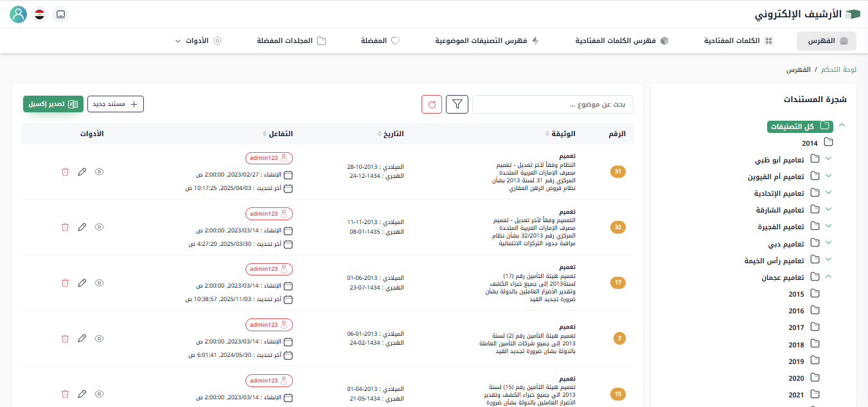This screenshot has height=407, width=868.
Task: Open the user profile avatar icon
Action: (x=19, y=14)
